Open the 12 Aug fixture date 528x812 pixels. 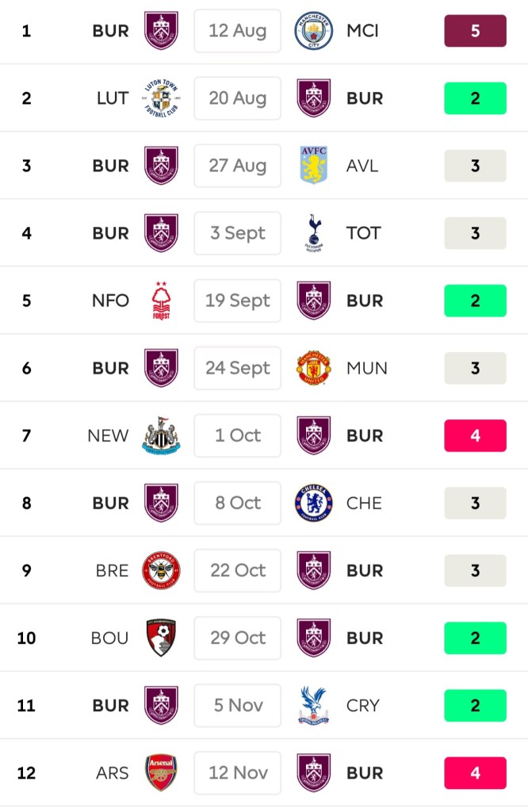(x=238, y=31)
